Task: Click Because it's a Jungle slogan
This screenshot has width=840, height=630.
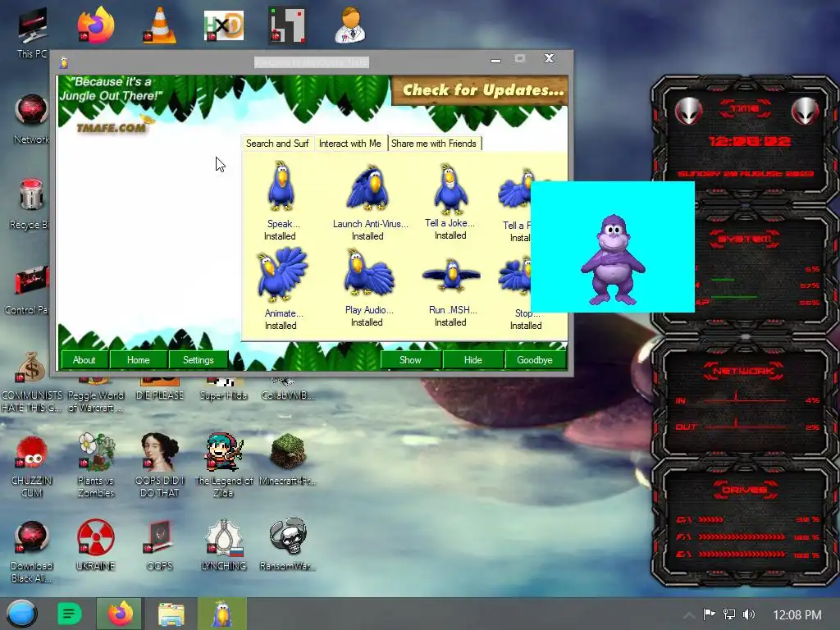Action: (x=112, y=89)
